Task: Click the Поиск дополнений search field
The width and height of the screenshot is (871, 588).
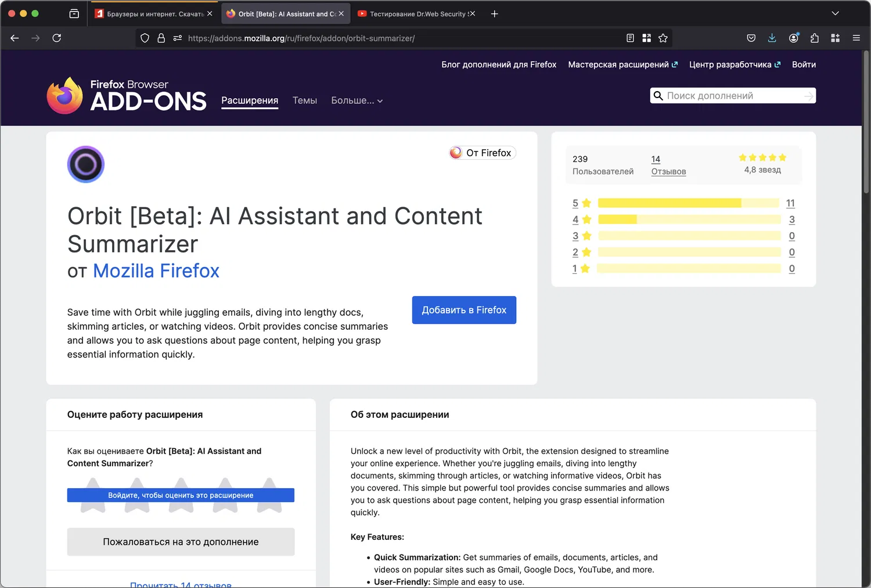Action: [732, 96]
